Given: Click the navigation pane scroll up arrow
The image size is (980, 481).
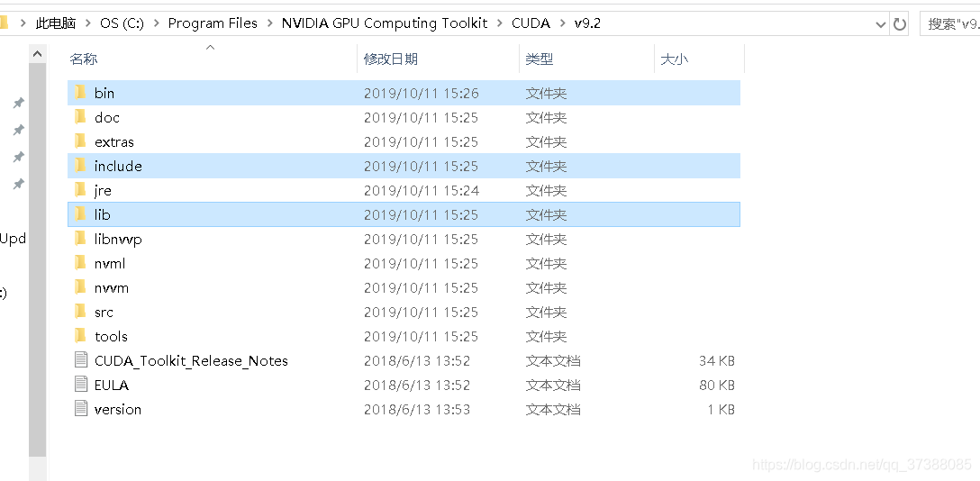Looking at the screenshot, I should pyautogui.click(x=38, y=54).
